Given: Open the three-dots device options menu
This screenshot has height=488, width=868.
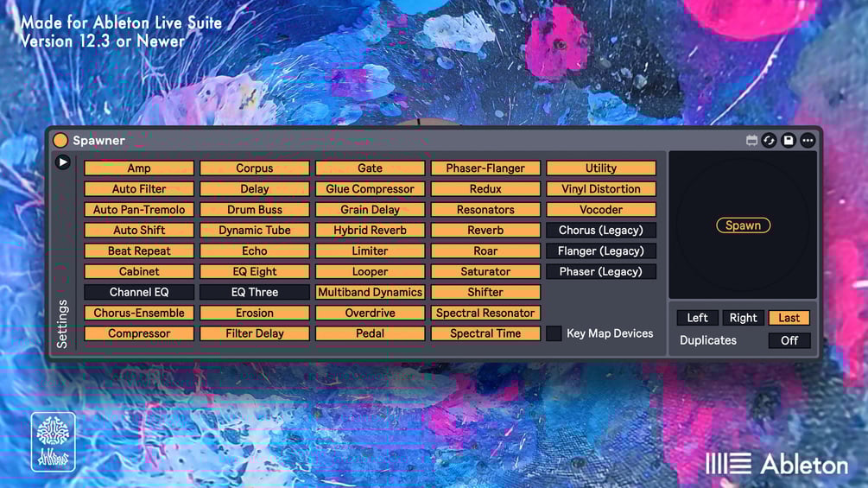Looking at the screenshot, I should tap(808, 141).
